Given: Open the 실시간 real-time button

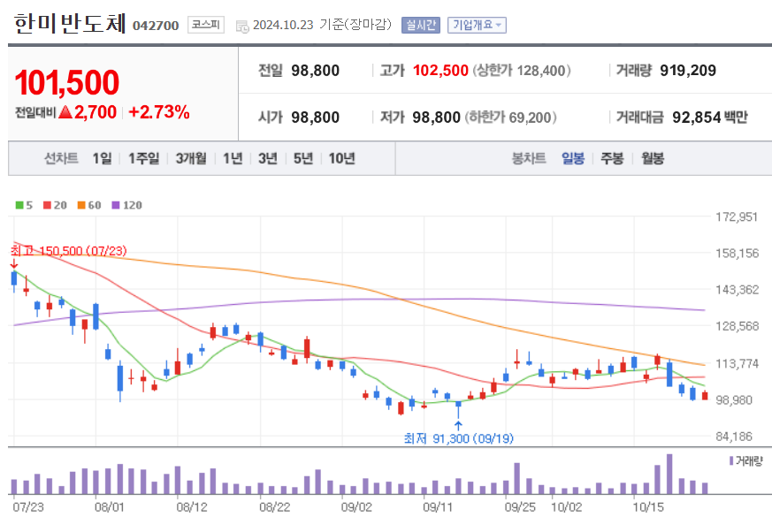Looking at the screenshot, I should 420,25.
